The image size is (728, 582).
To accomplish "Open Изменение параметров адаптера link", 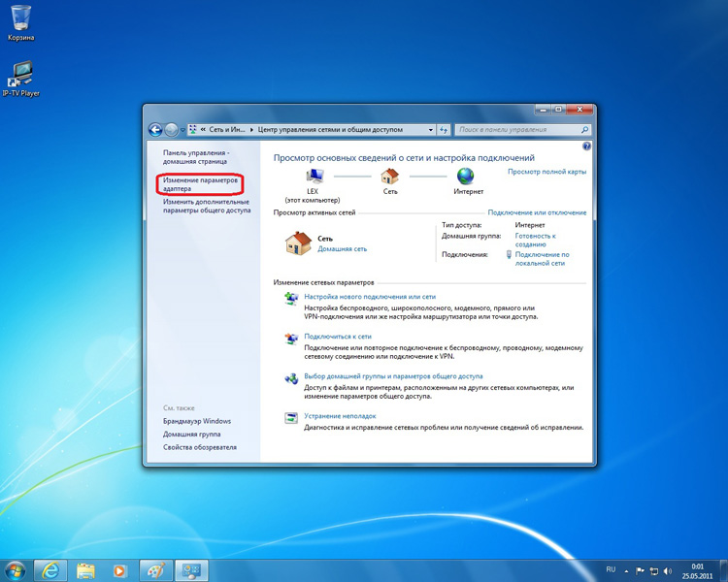I will [x=200, y=184].
